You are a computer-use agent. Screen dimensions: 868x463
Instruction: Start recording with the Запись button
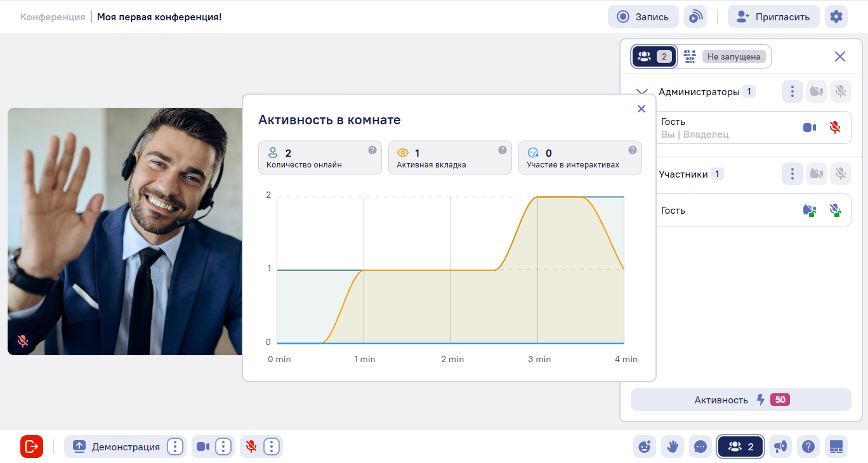(643, 16)
